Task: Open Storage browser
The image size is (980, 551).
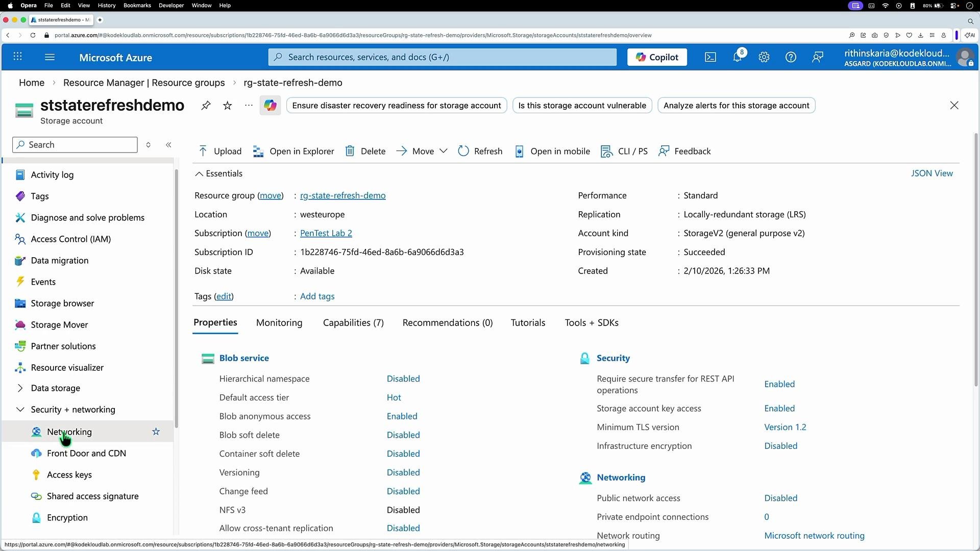Action: [62, 304]
